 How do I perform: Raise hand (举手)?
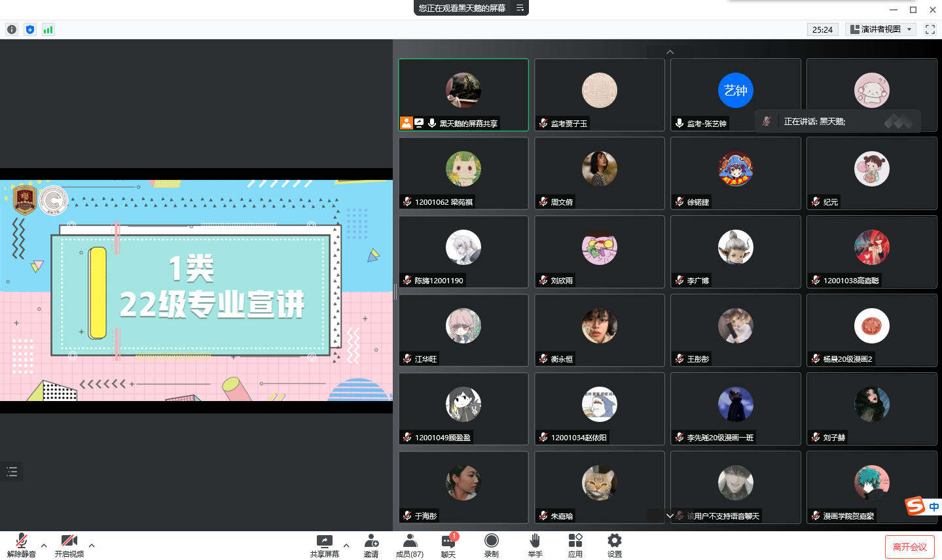tap(535, 545)
